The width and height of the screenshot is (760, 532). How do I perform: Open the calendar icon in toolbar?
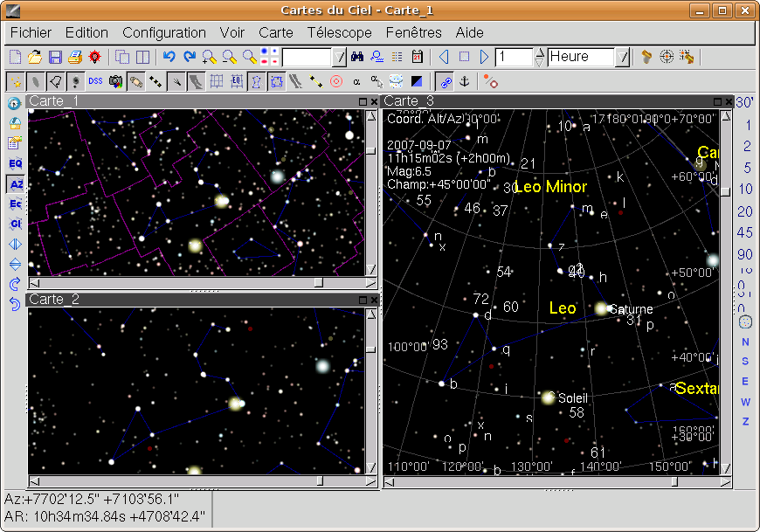(417, 58)
